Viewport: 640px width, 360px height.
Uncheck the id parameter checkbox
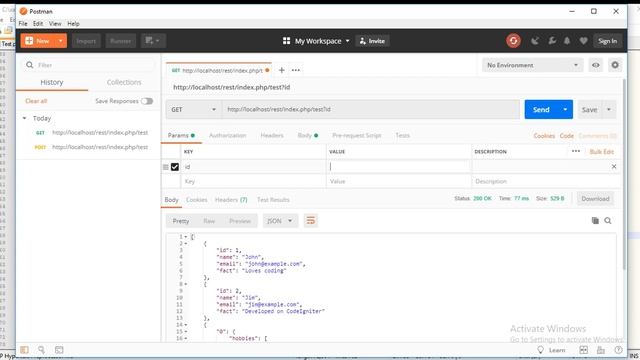175,167
